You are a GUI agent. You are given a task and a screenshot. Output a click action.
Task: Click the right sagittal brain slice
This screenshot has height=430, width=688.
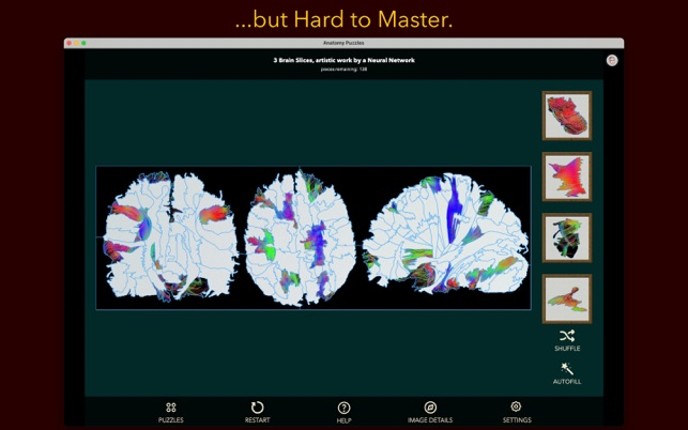pyautogui.click(x=445, y=237)
